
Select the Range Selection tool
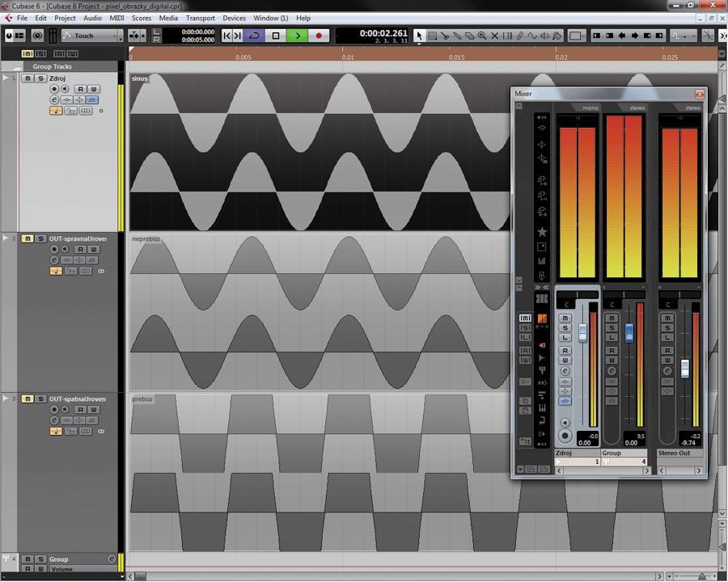point(432,36)
